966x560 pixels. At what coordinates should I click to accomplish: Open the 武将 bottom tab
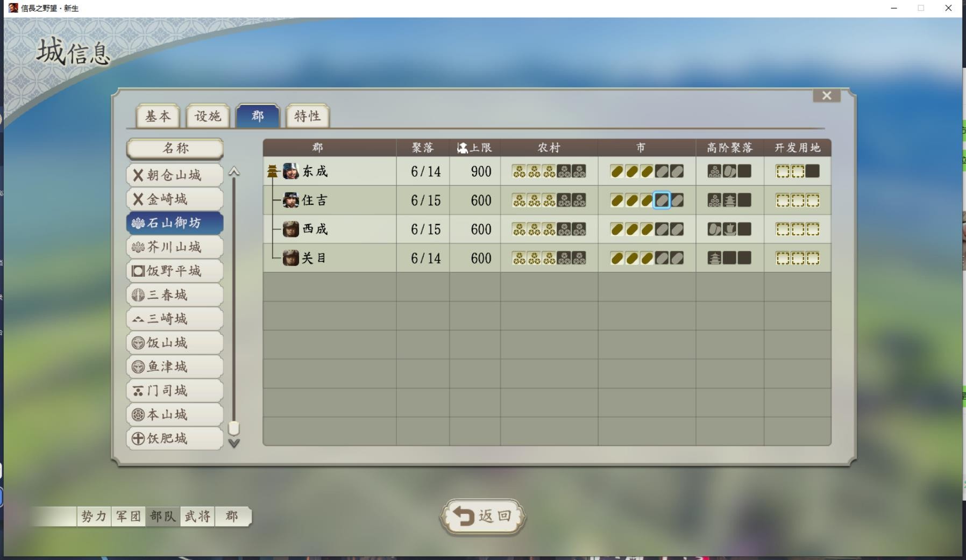[197, 516]
